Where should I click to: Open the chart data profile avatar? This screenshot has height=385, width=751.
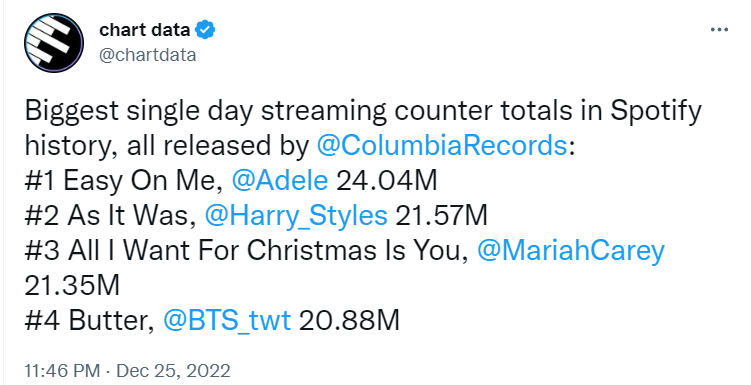54,43
